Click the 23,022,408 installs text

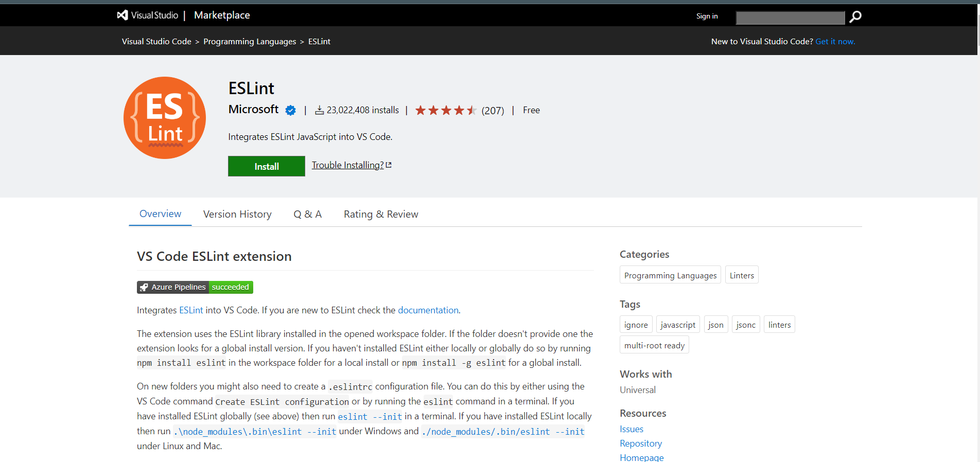pyautogui.click(x=363, y=110)
